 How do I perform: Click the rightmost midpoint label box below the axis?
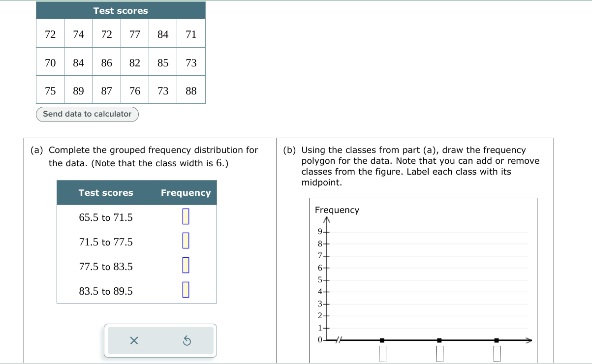pyautogui.click(x=497, y=353)
